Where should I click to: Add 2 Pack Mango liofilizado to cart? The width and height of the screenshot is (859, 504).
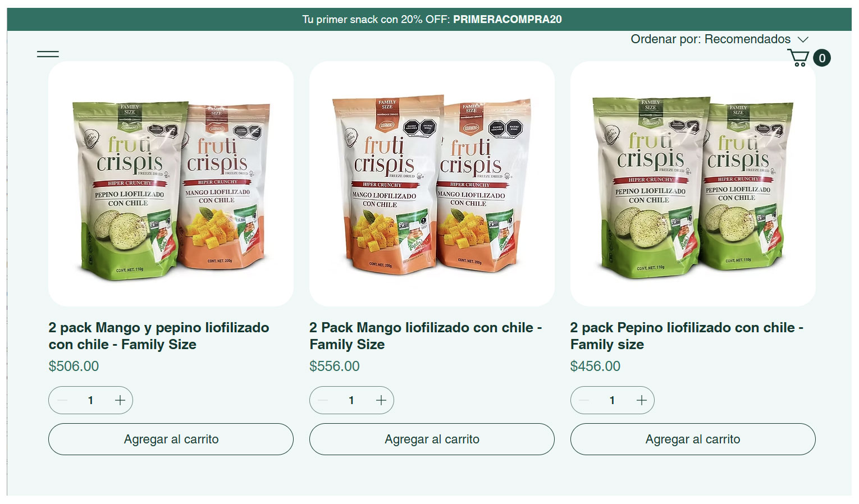click(432, 439)
